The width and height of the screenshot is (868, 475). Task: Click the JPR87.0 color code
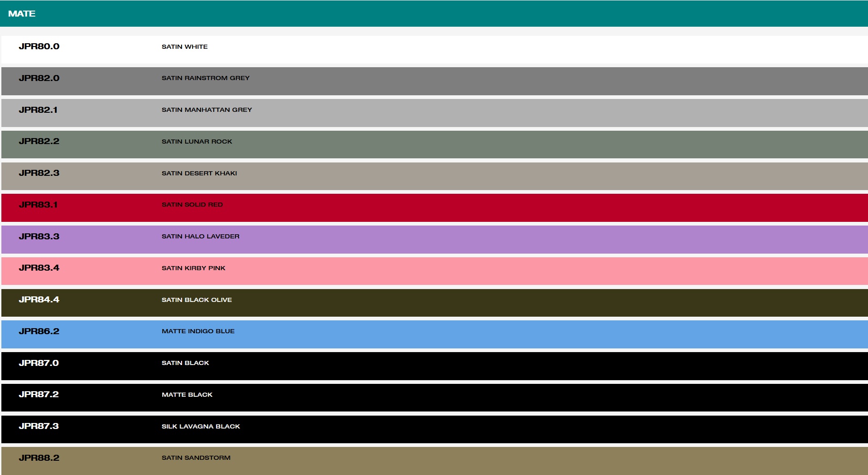(x=39, y=363)
